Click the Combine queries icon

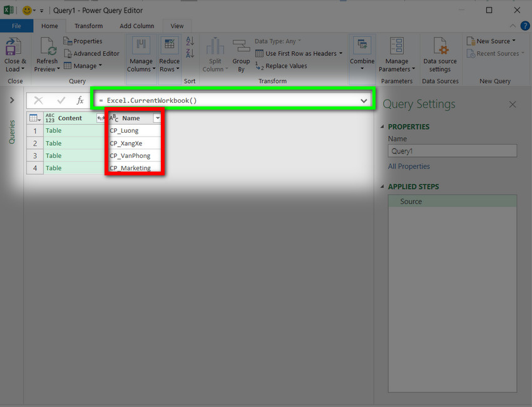pyautogui.click(x=362, y=46)
